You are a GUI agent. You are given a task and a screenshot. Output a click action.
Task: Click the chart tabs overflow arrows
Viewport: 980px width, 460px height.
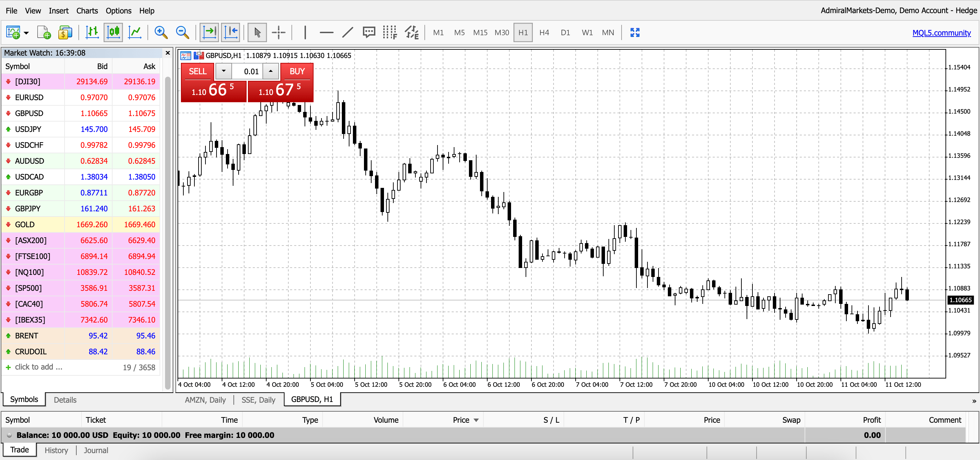coord(974,401)
